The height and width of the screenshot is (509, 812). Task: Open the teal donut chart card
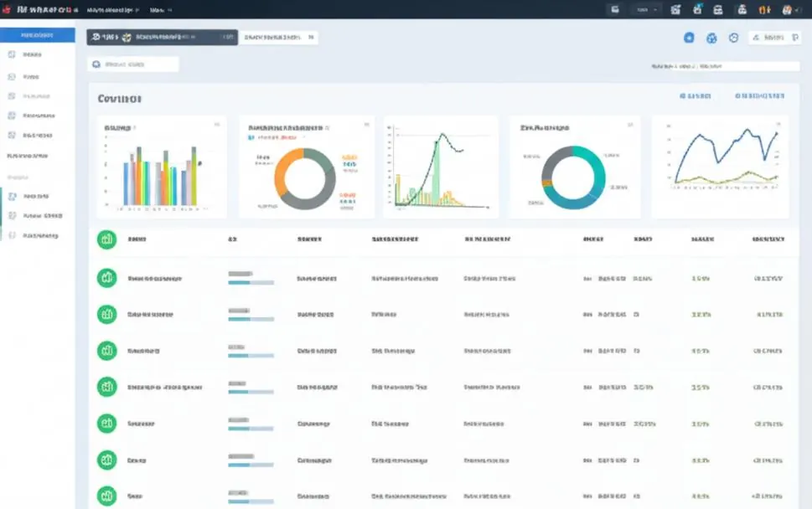574,167
